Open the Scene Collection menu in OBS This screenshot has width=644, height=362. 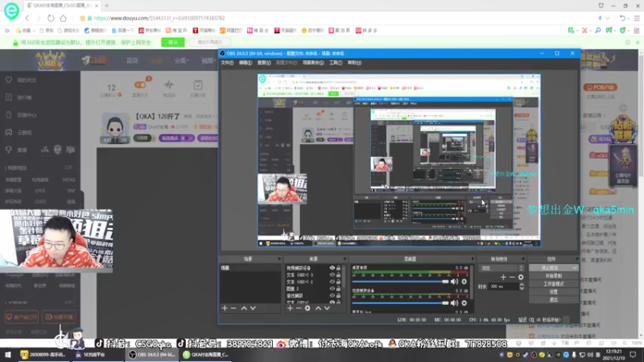[x=313, y=63]
